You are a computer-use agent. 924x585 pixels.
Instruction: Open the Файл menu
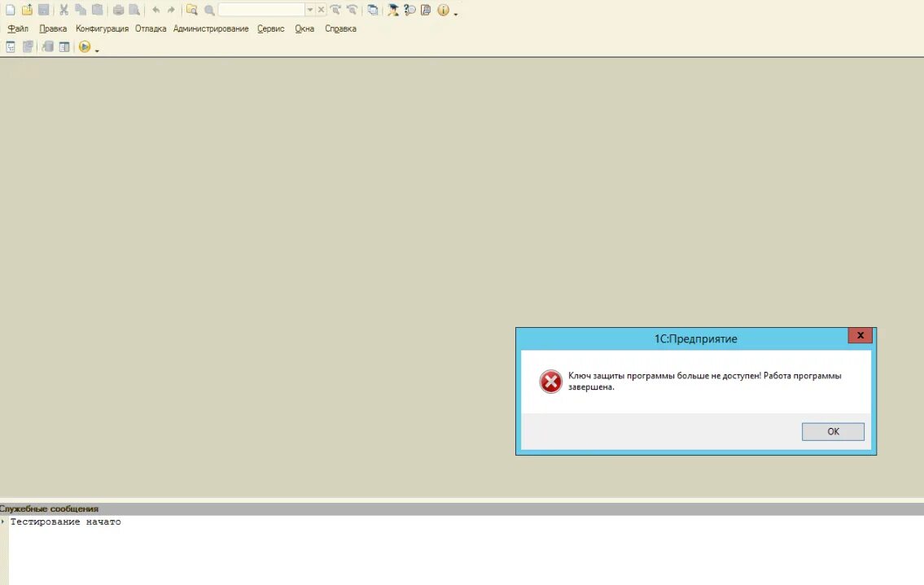(x=18, y=28)
